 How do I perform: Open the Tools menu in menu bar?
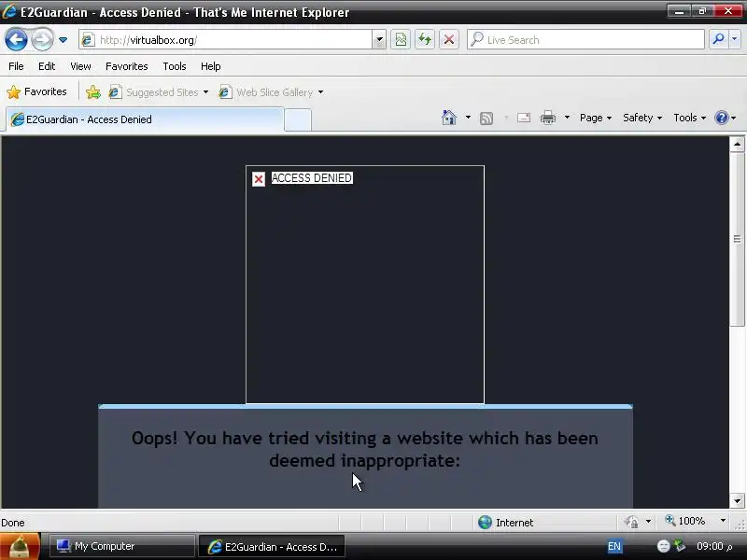[175, 66]
